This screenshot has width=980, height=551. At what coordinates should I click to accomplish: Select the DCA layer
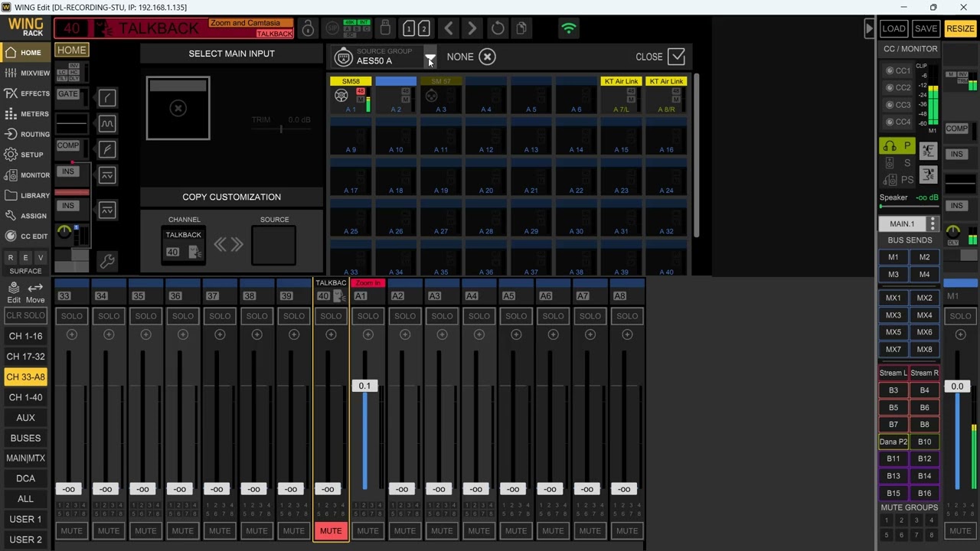point(25,478)
